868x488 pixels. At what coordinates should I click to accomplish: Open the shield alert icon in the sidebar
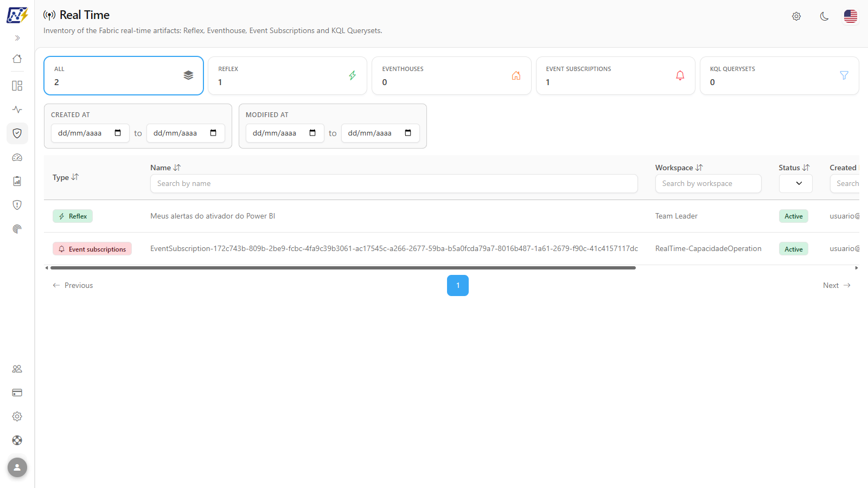tap(17, 205)
